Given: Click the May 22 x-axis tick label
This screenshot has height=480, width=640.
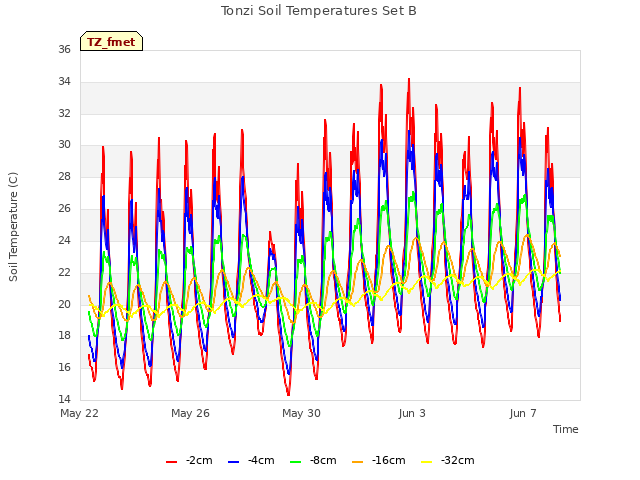Looking at the screenshot, I should pyautogui.click(x=79, y=413).
